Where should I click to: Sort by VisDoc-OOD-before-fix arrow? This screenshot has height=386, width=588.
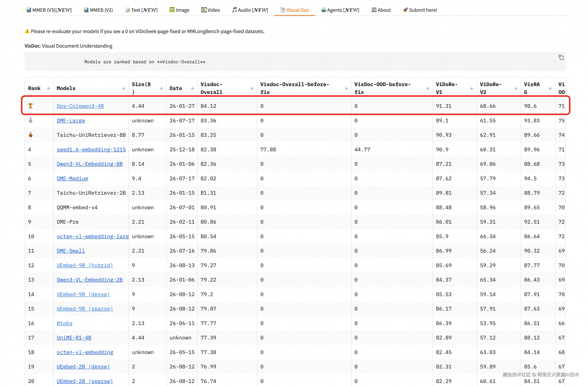(x=428, y=88)
